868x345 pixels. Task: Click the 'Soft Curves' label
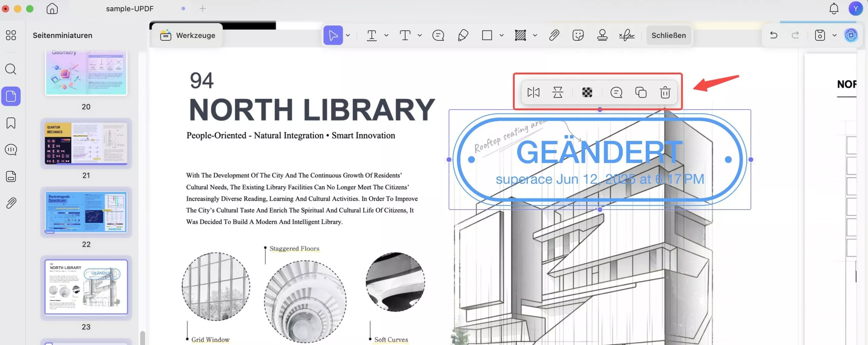tap(391, 340)
